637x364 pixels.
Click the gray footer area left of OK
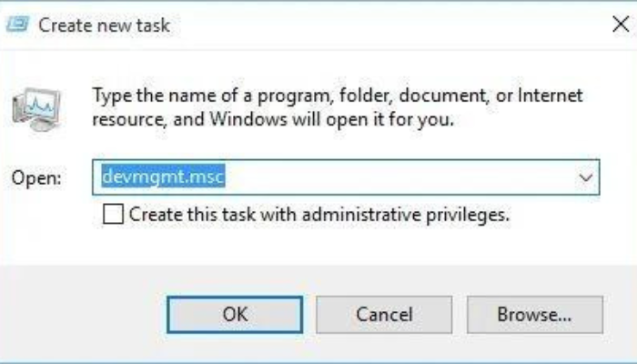82,315
